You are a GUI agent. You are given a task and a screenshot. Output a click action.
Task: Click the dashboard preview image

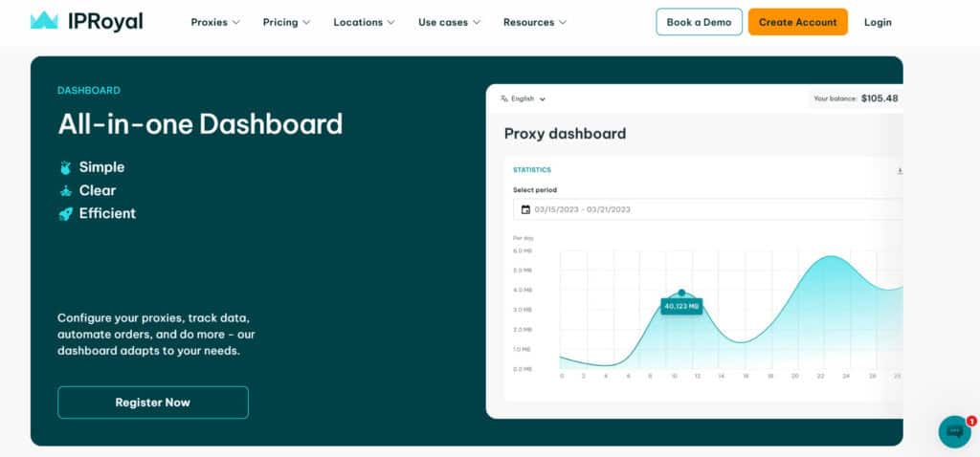[x=695, y=251]
